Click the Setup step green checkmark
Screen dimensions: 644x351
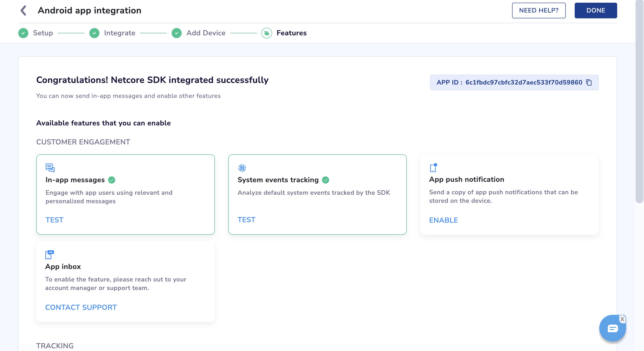23,33
